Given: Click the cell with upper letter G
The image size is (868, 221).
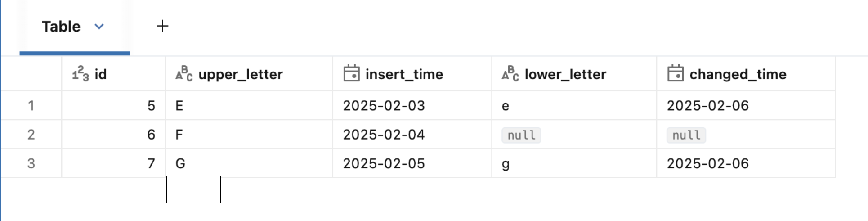Looking at the screenshot, I should tap(180, 163).
